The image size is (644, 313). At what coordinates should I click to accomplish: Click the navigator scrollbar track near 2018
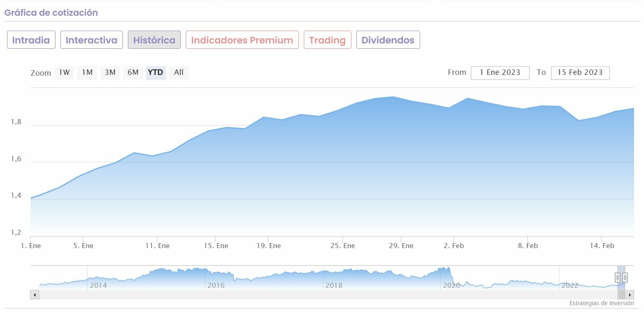click(x=334, y=295)
